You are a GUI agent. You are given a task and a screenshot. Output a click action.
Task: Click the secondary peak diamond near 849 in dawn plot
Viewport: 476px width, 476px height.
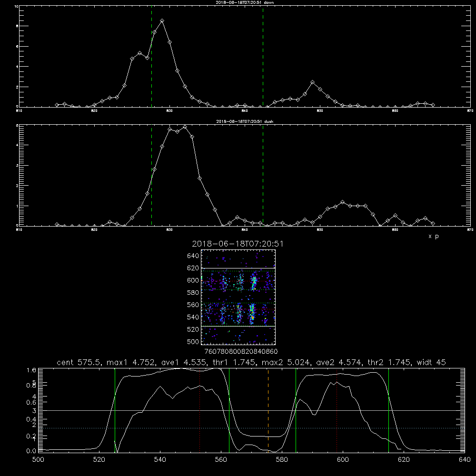(312, 82)
